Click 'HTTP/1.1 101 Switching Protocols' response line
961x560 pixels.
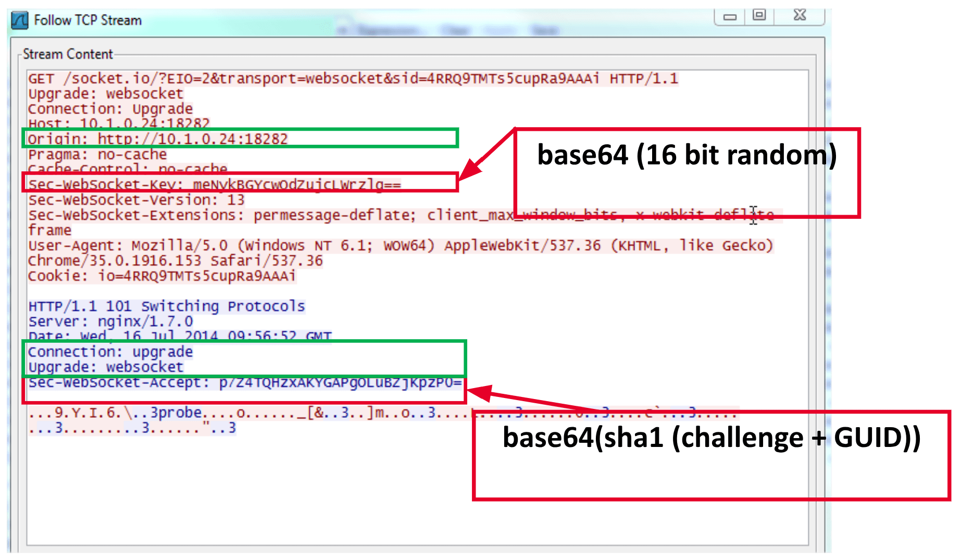pos(167,306)
